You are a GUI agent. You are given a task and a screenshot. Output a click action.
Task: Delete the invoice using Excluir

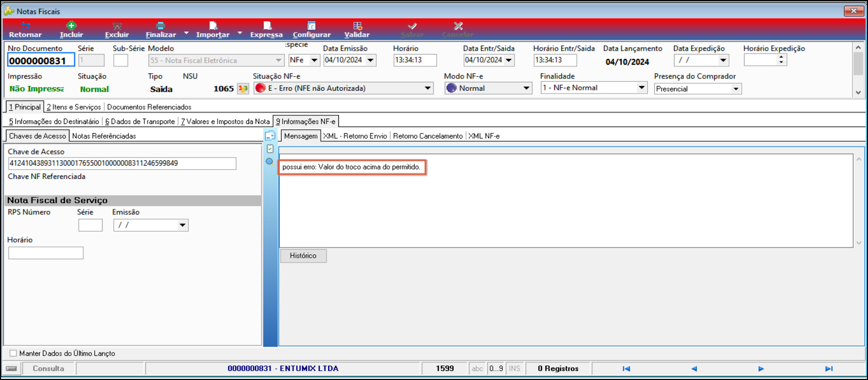[x=117, y=30]
